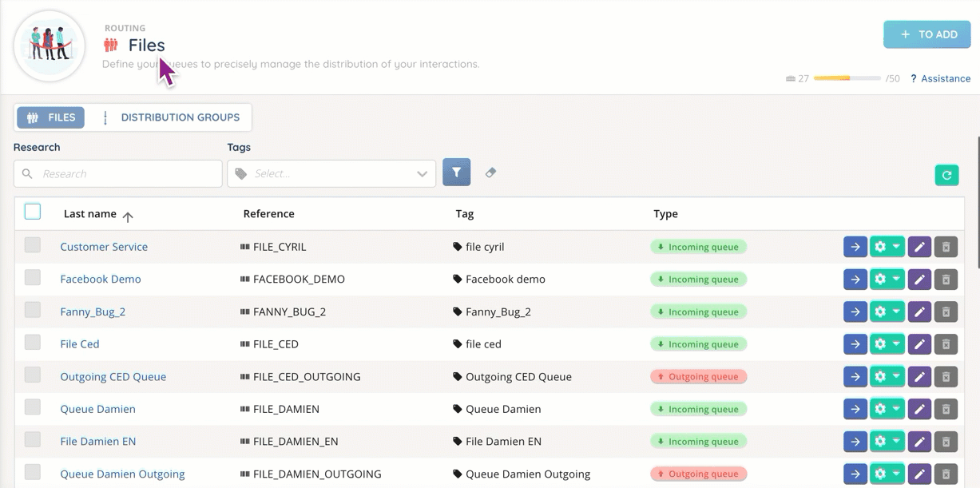Viewport: 980px width, 488px height.
Task: Switch to Distribution Groups tab
Action: [171, 117]
